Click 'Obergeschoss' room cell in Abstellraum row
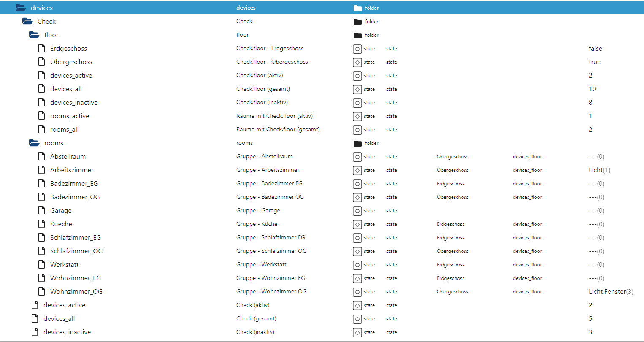 [452, 157]
